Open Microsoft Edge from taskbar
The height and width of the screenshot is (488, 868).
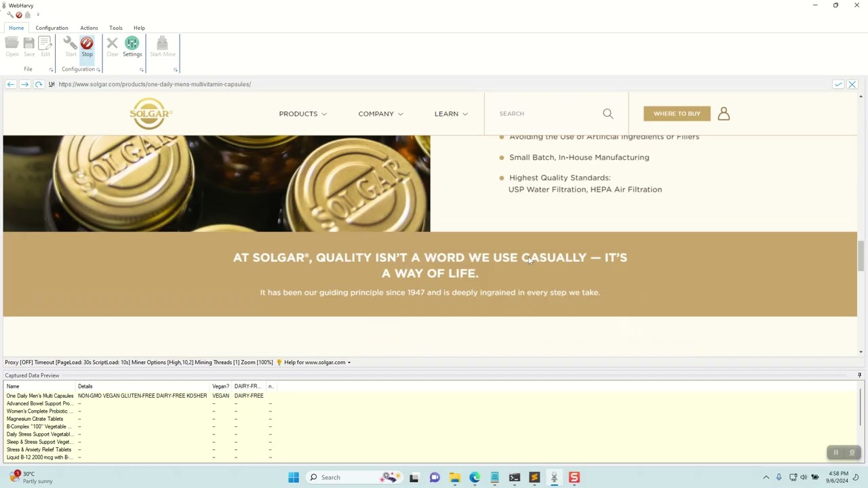point(475,477)
